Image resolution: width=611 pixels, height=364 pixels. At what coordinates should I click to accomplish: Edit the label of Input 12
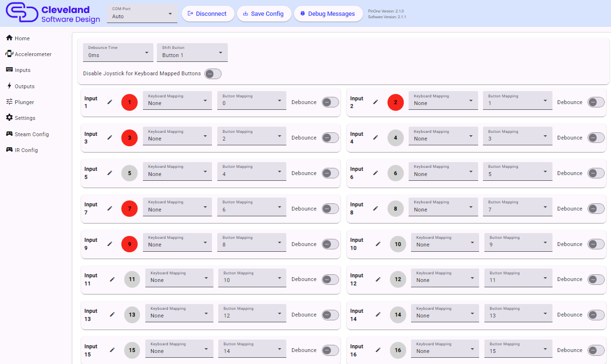coord(378,279)
